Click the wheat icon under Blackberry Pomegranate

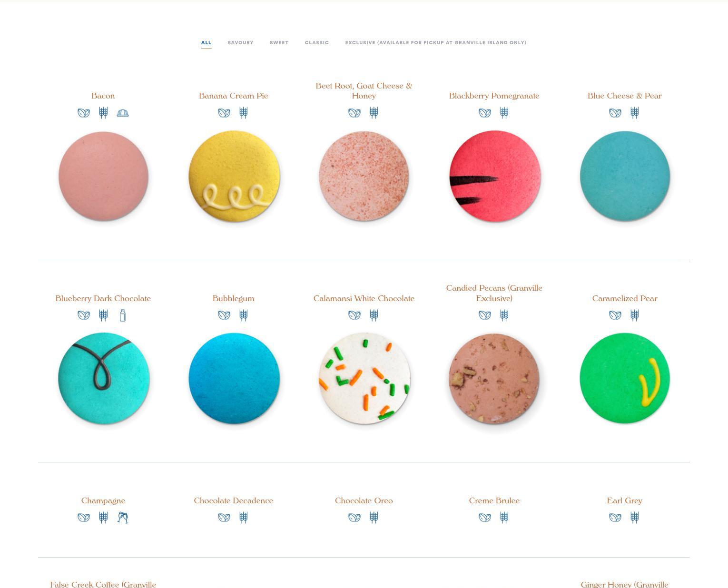click(504, 113)
